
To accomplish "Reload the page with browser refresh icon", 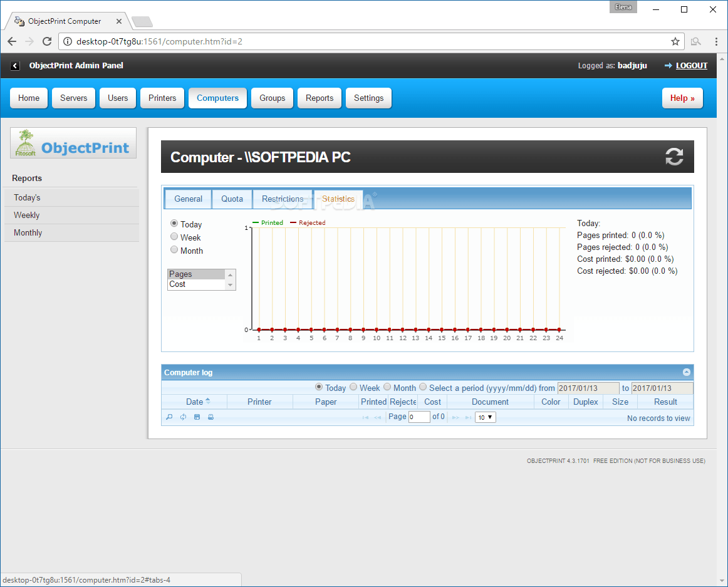I will tap(47, 41).
